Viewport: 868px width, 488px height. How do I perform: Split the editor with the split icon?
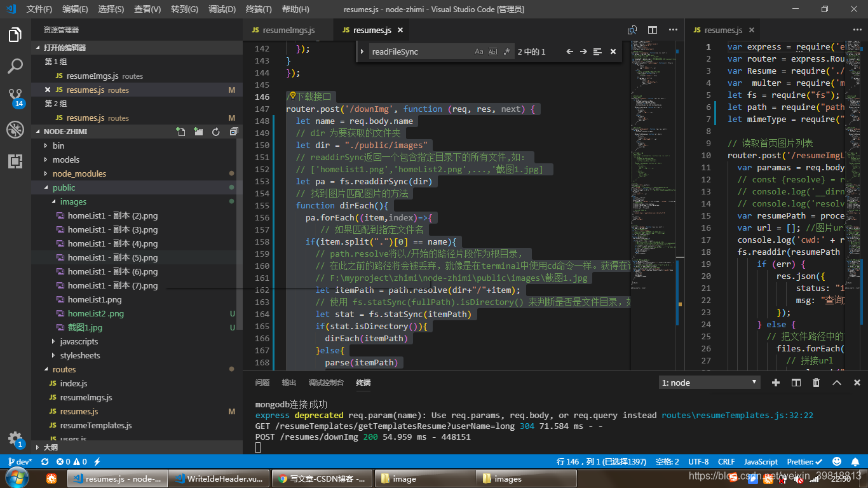[652, 30]
